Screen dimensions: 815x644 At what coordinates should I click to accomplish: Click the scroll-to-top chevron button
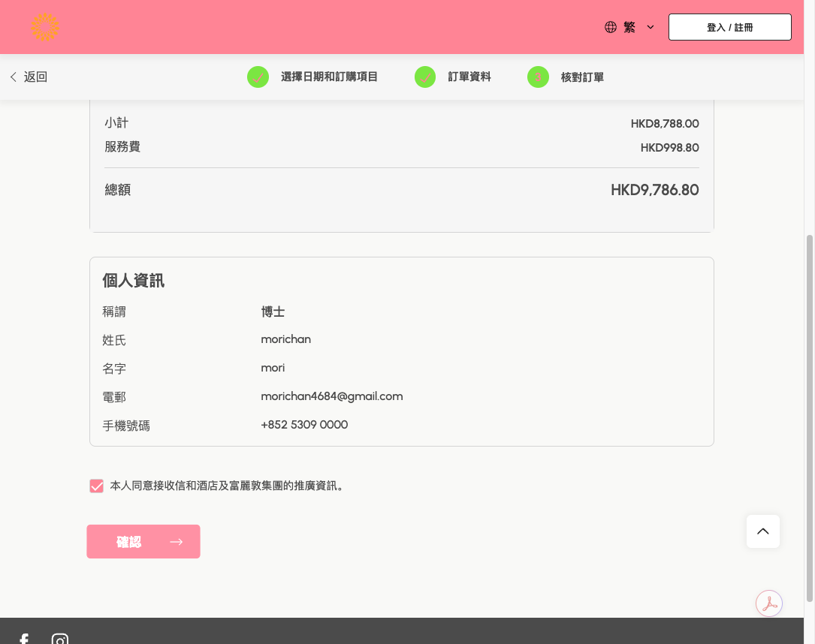point(763,531)
